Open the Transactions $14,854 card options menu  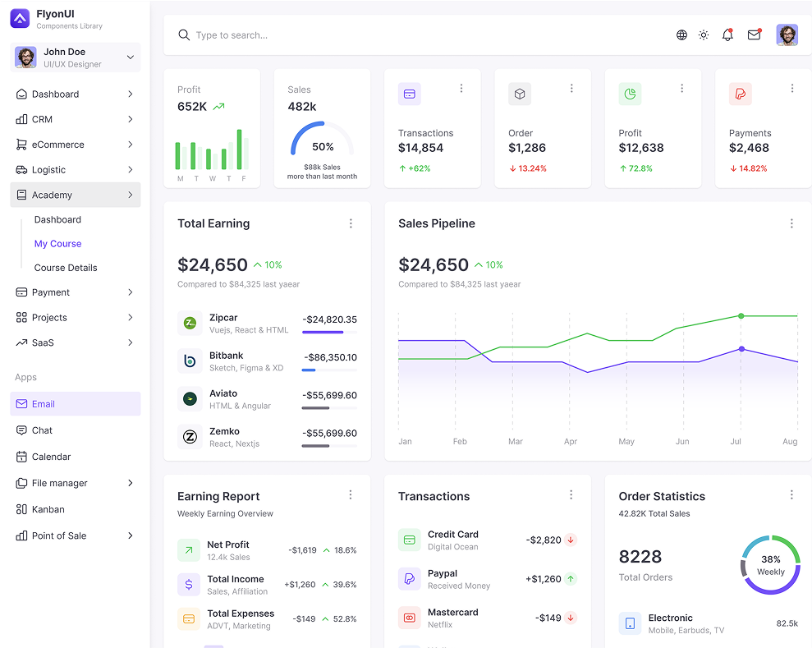(x=461, y=89)
